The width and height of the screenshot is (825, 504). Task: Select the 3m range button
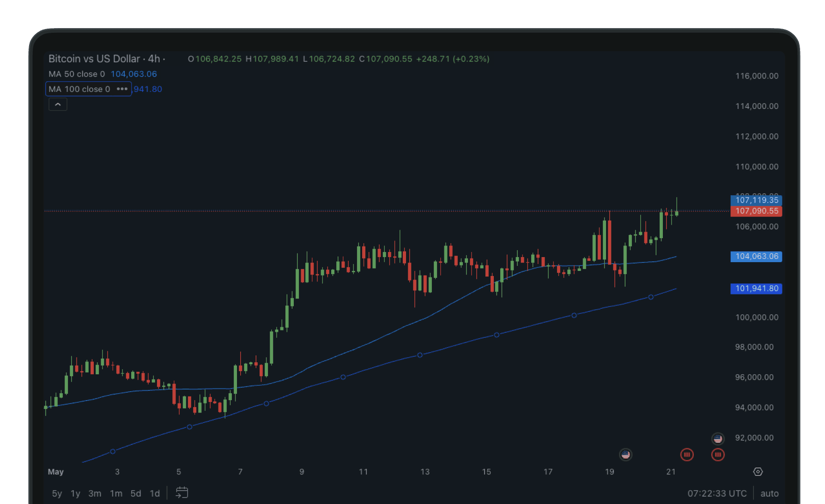[x=95, y=493]
